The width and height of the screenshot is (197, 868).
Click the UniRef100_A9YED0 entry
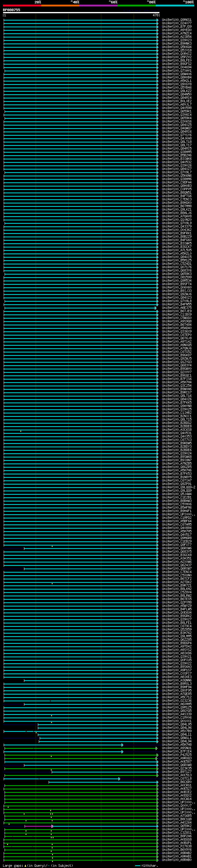click(x=177, y=30)
